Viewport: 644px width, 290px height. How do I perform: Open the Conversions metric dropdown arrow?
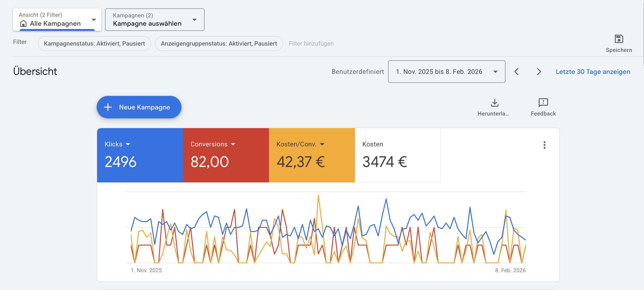click(233, 144)
